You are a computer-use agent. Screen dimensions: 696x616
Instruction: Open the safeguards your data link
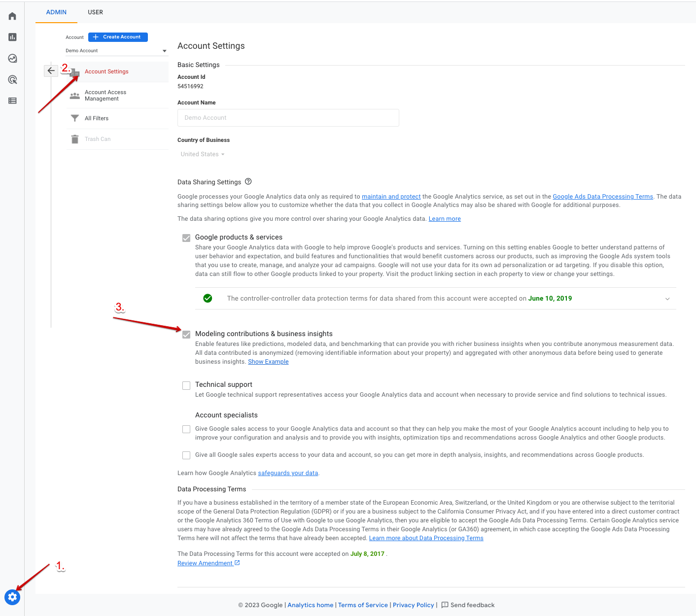288,473
